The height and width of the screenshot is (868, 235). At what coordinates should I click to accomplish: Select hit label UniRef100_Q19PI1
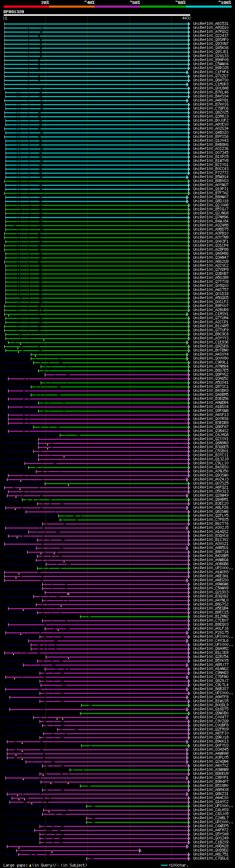(x=211, y=189)
